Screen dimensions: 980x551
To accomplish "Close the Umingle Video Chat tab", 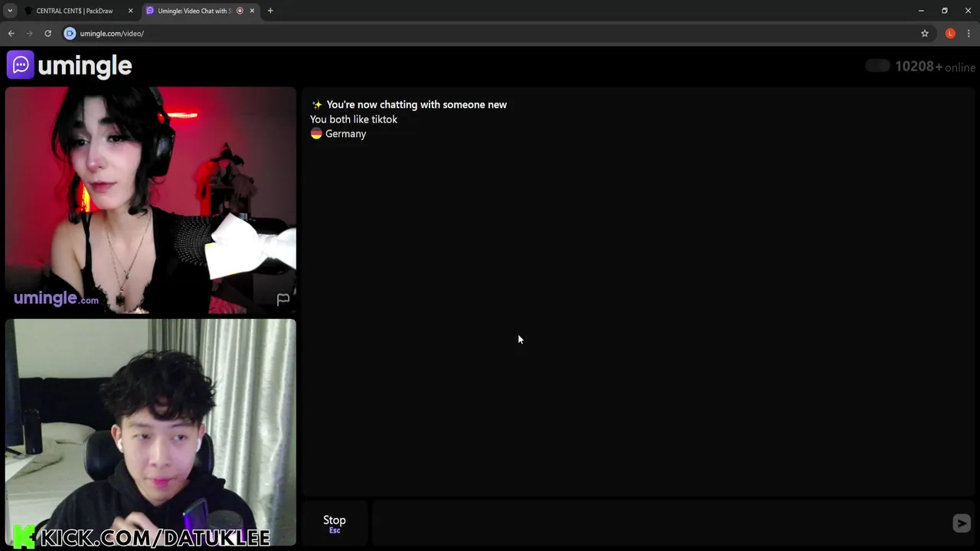I will click(x=252, y=11).
